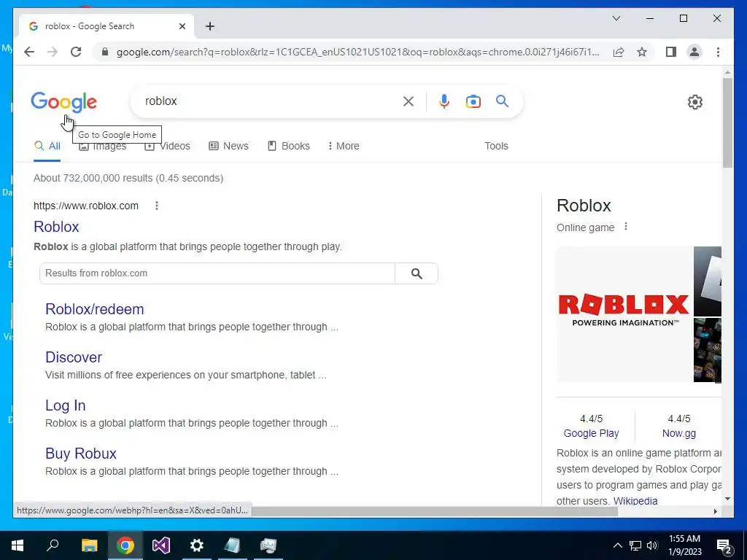Image resolution: width=747 pixels, height=560 pixels.
Task: Open Settings gear in taskbar
Action: [197, 545]
